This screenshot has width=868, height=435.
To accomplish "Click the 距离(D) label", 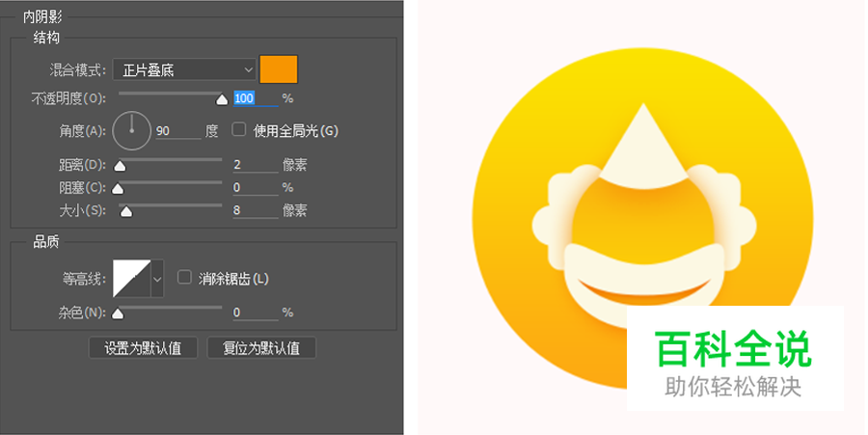I will click(x=83, y=165).
